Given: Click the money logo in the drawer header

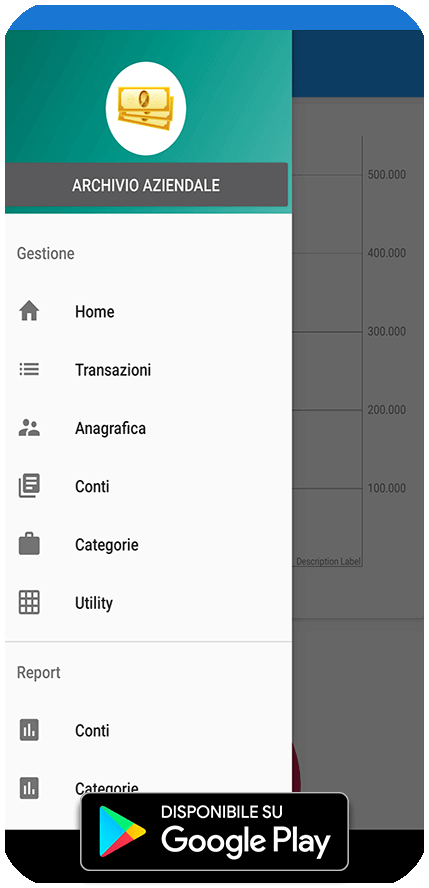Looking at the screenshot, I should coord(146,108).
